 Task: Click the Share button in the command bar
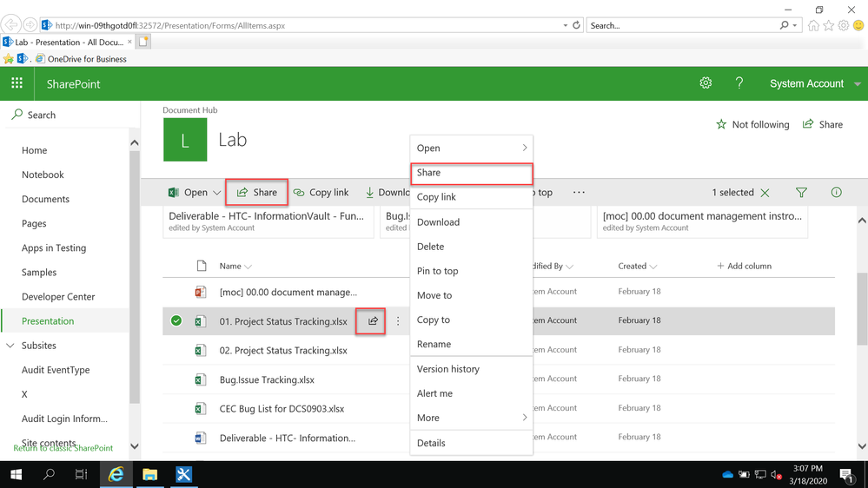tap(256, 192)
